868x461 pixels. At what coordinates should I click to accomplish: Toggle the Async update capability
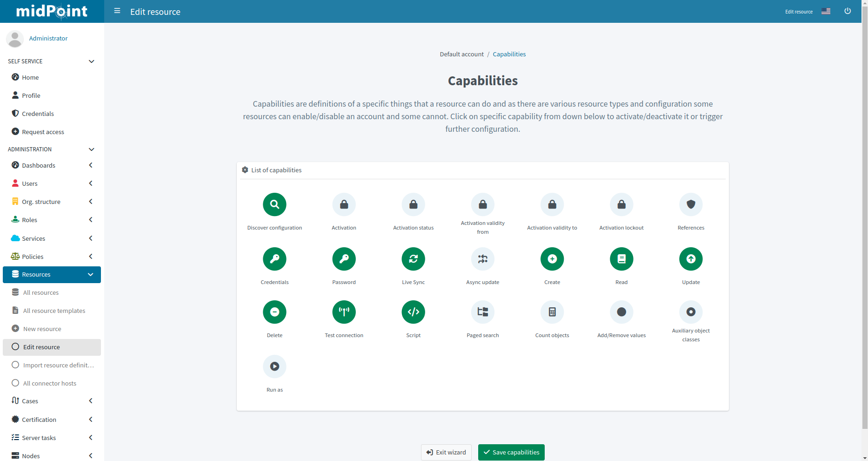(x=482, y=259)
